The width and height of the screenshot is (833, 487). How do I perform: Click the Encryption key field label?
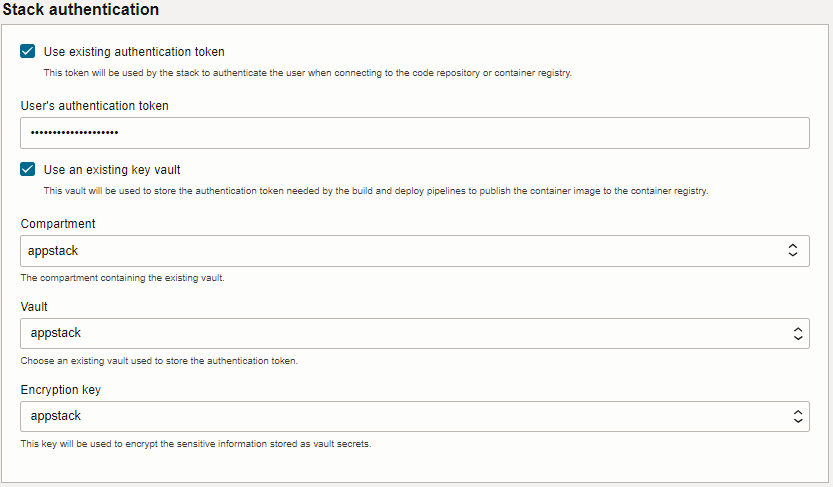[x=61, y=389]
